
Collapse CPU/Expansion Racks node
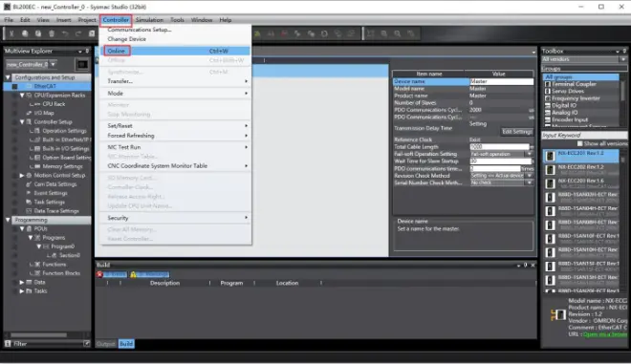(22, 96)
